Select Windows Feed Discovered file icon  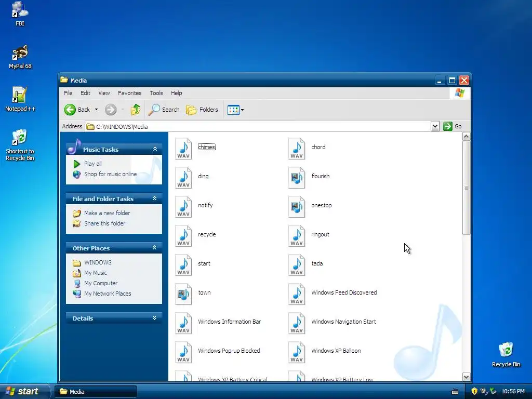pyautogui.click(x=297, y=294)
